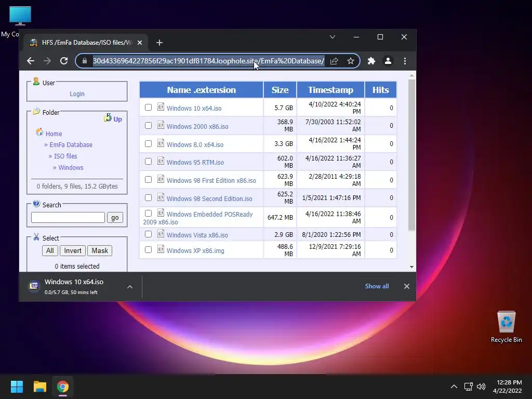The height and width of the screenshot is (399, 532).
Task: Open File Explorer from taskbar
Action: tap(39, 387)
